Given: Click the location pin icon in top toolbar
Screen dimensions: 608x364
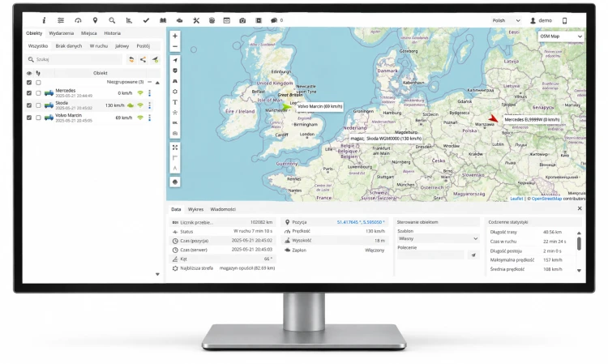Looking at the screenshot, I should click(95, 20).
